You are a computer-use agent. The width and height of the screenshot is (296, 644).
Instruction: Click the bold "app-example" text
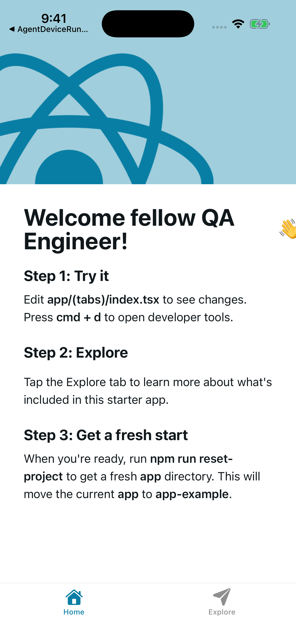coord(192,494)
